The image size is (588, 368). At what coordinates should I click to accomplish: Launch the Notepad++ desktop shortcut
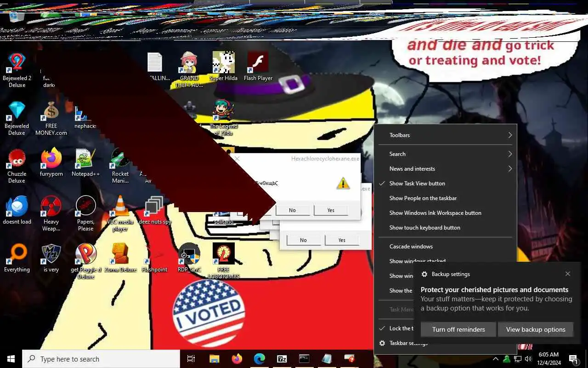85,163
